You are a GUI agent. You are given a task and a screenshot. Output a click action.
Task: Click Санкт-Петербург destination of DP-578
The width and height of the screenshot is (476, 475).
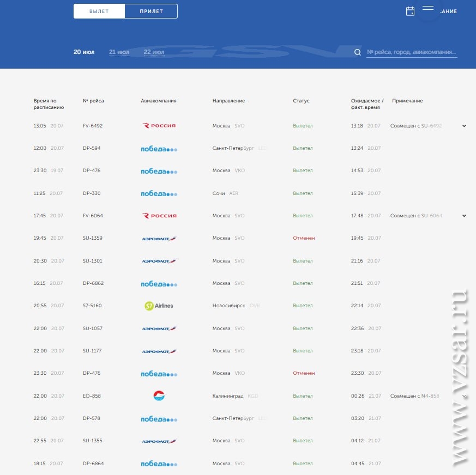[233, 418]
